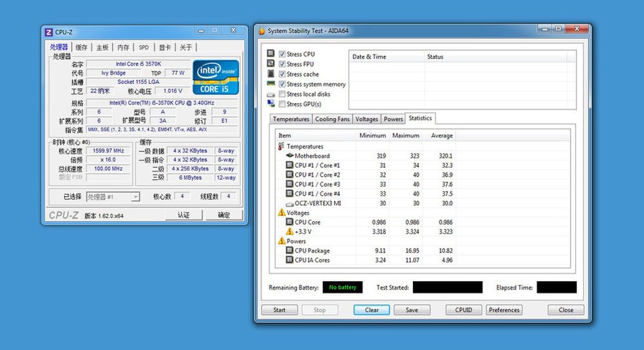This screenshot has height=350, width=644.
Task: Click the Voltages warning icon
Action: (x=281, y=212)
